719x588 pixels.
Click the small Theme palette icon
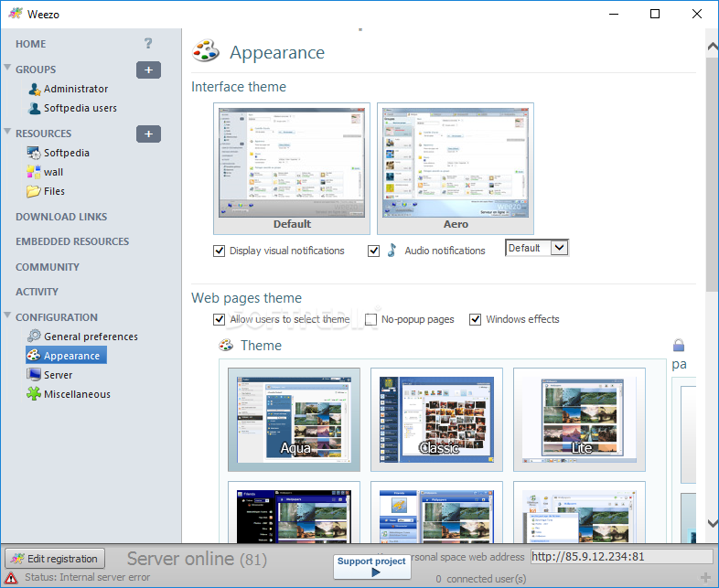point(226,345)
